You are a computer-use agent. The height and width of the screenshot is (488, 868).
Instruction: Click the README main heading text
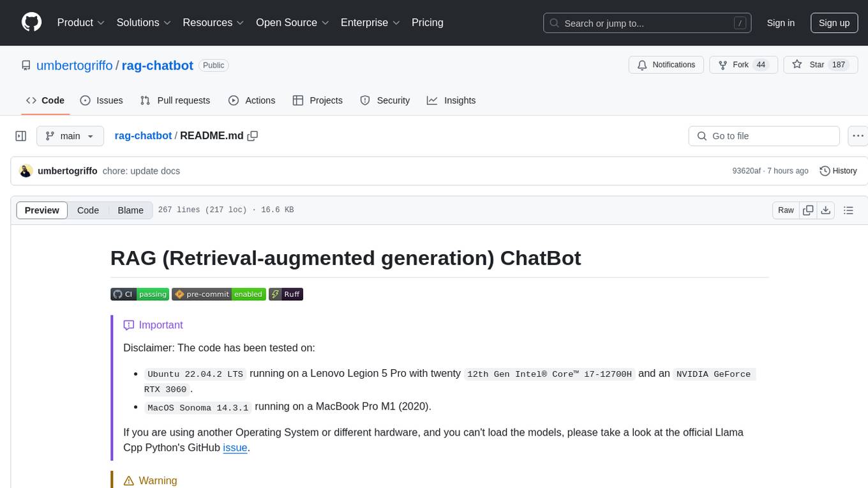coord(346,258)
